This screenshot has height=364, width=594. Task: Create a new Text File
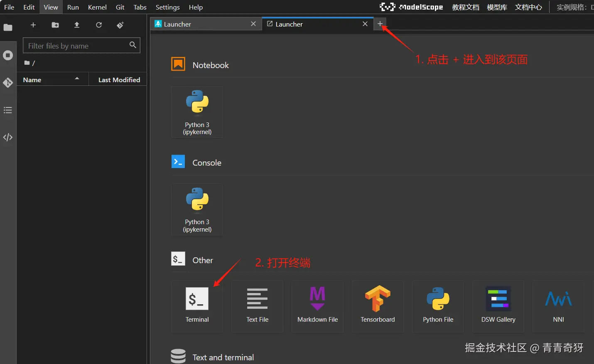click(x=258, y=306)
